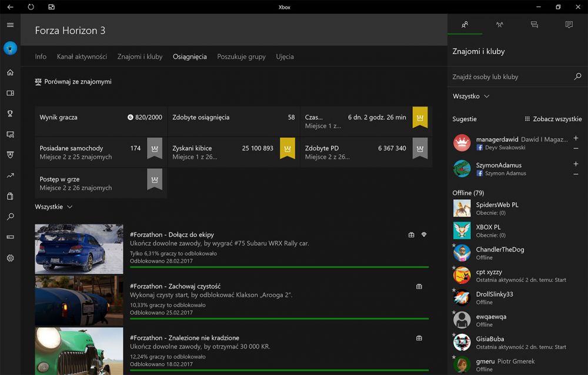Open the Zdobyte osiągnięcia 58 tile
Image resolution: width=588 pixels, height=375 pixels.
pos(233,121)
